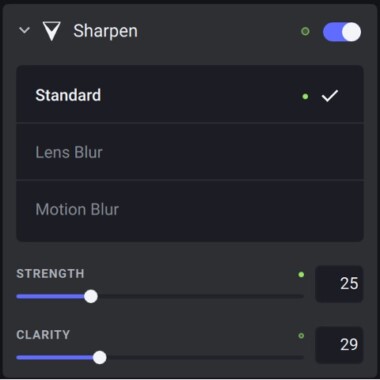Click the STRENGTH label
The height and width of the screenshot is (380, 380).
[x=50, y=274]
